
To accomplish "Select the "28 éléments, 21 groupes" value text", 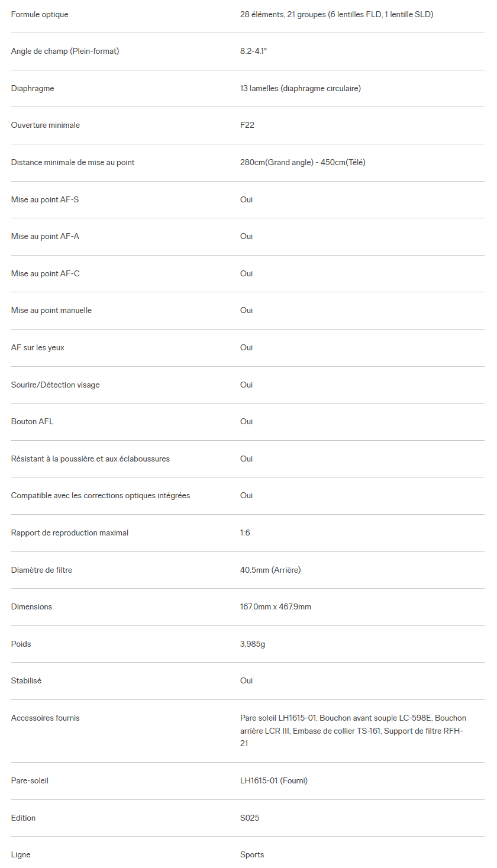I will 336,14.
